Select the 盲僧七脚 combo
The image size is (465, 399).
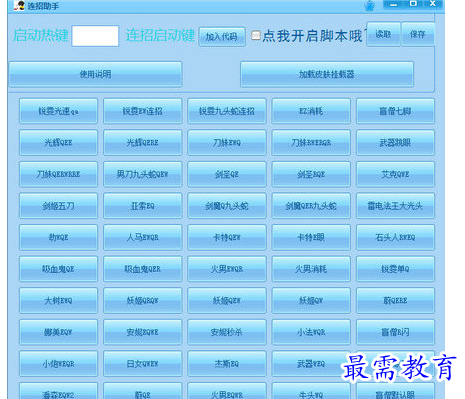click(395, 111)
